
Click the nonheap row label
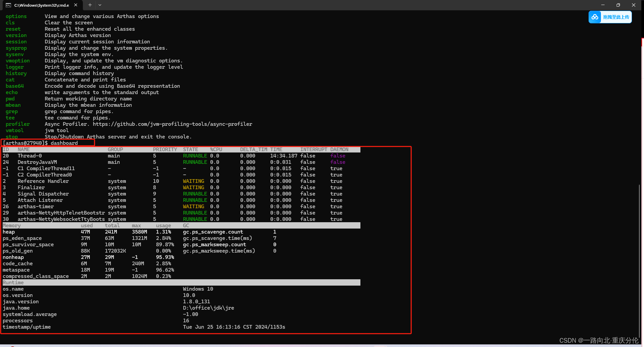[x=13, y=257]
